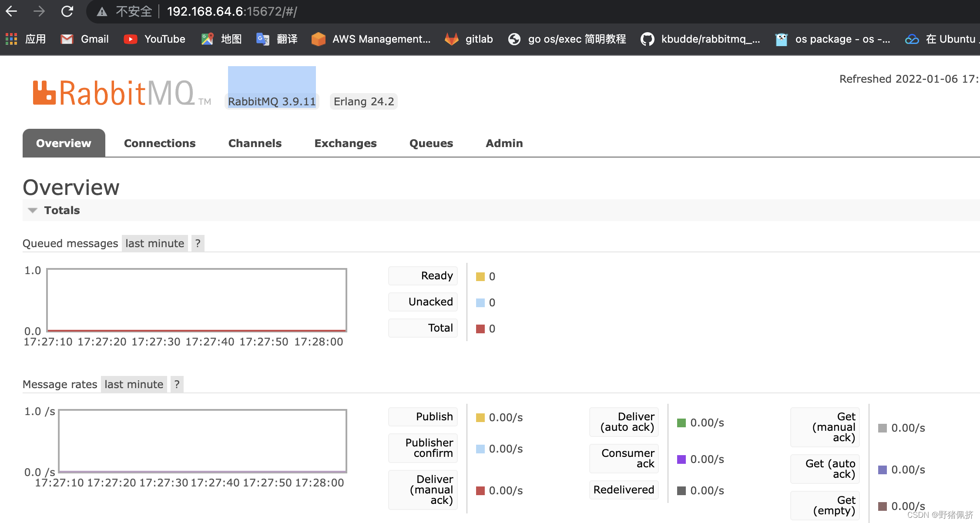This screenshot has height=523, width=980.
Task: Open the AWS Management Console bookmark
Action: pos(372,39)
